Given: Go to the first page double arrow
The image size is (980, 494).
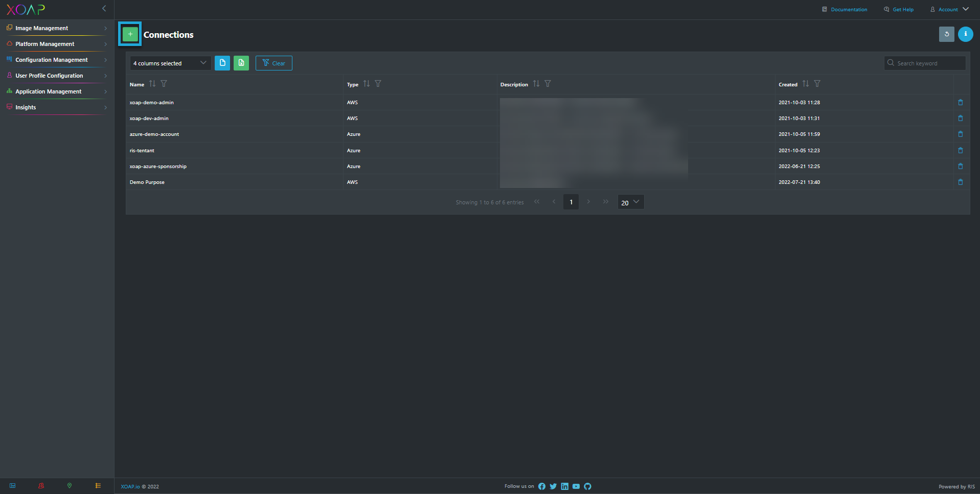Looking at the screenshot, I should pyautogui.click(x=537, y=202).
